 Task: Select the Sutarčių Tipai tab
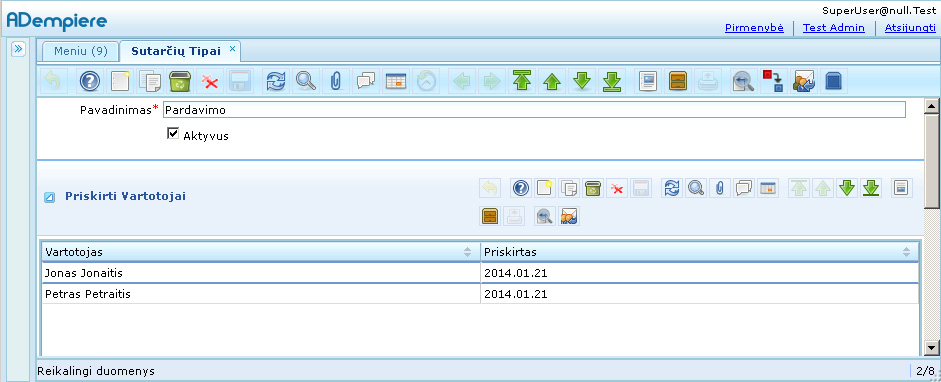click(176, 51)
